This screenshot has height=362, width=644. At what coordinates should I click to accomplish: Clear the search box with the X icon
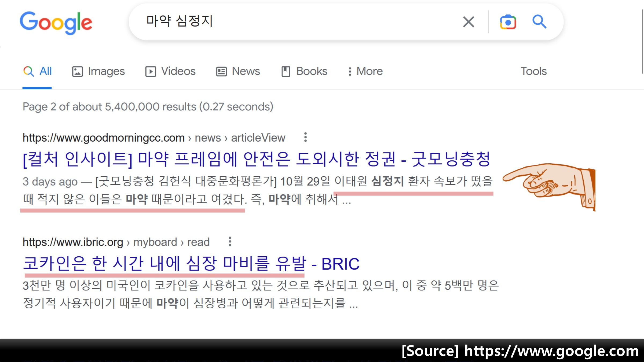click(x=469, y=22)
